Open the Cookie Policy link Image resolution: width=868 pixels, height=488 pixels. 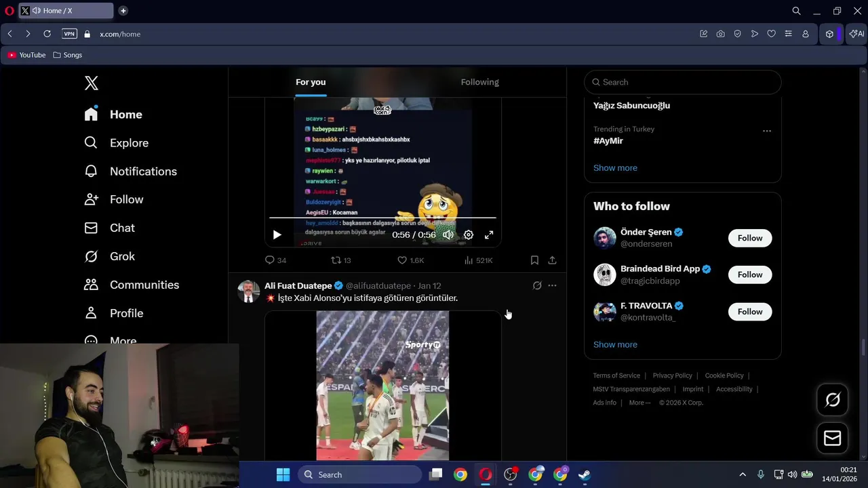point(724,375)
